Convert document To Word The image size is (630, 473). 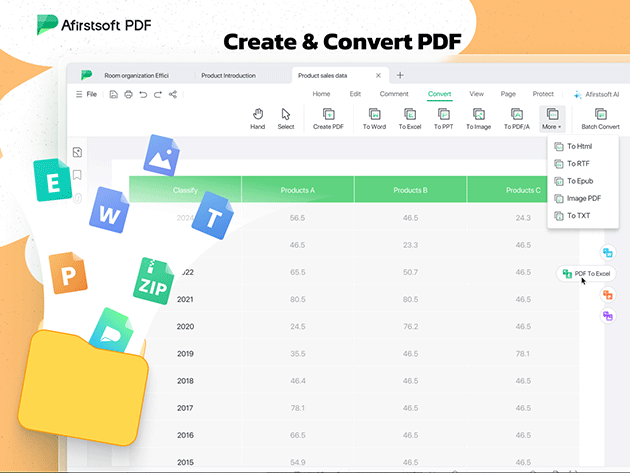click(374, 118)
